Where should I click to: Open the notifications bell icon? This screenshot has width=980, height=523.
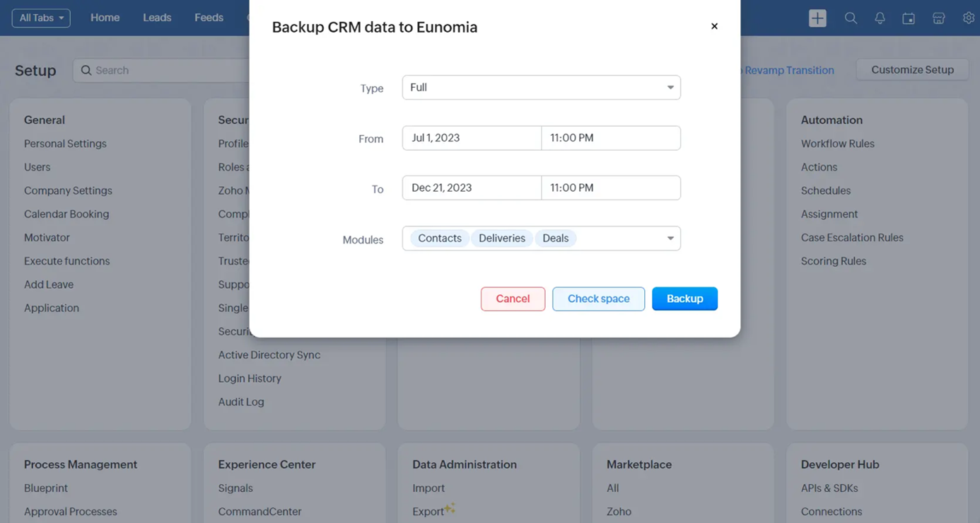pos(880,18)
